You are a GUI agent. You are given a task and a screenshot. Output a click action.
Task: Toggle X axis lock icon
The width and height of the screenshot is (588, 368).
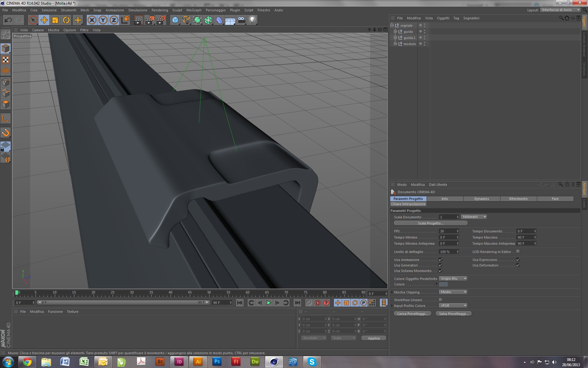[92, 20]
